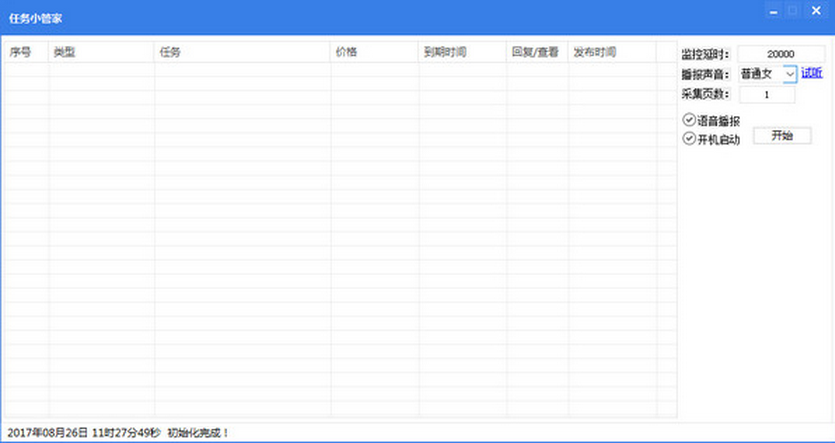Sort by the 回复/查看 column header

click(x=537, y=52)
